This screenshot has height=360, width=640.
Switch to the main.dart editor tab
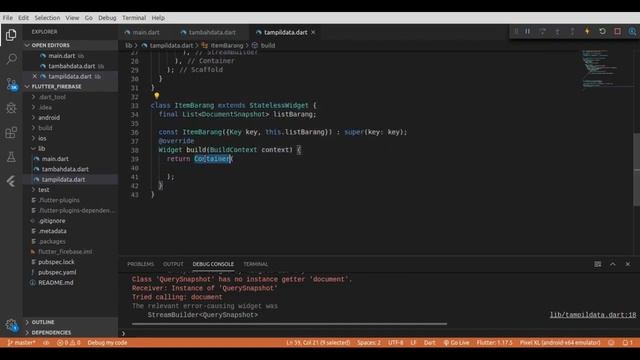click(x=145, y=32)
